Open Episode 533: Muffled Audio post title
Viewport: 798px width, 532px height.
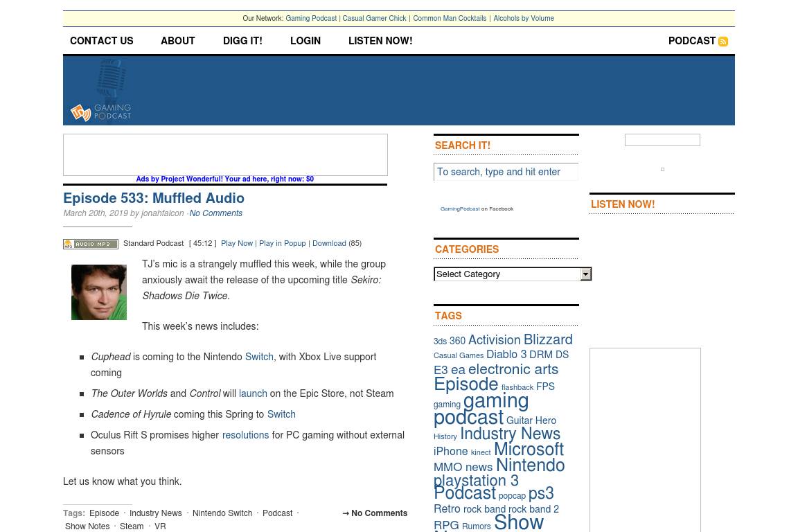click(154, 198)
